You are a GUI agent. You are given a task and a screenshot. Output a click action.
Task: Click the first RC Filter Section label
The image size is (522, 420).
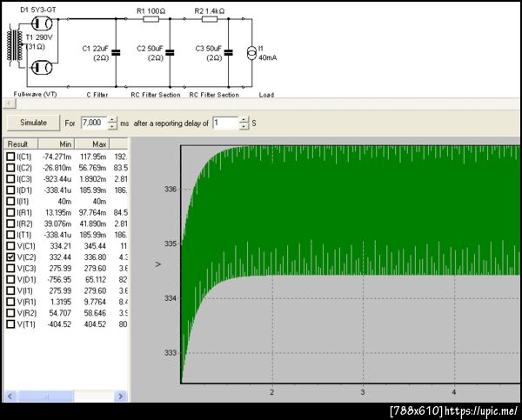pos(156,95)
